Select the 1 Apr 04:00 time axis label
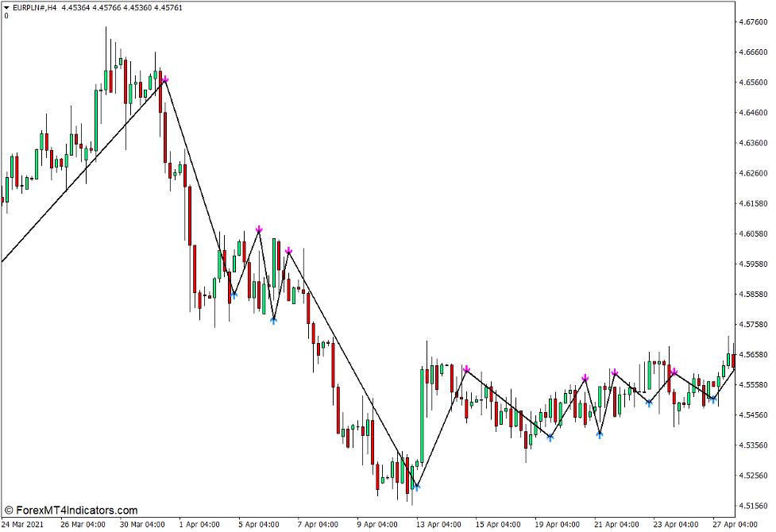 (199, 524)
